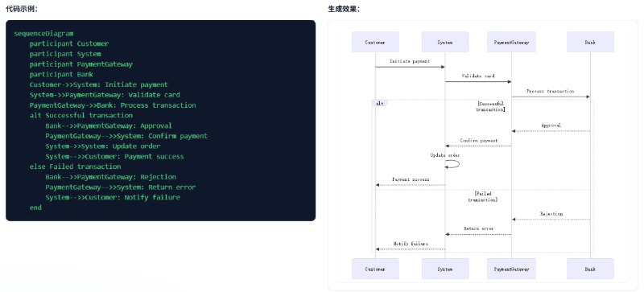Click diagram arrow label 'Notify failure'

[411, 244]
